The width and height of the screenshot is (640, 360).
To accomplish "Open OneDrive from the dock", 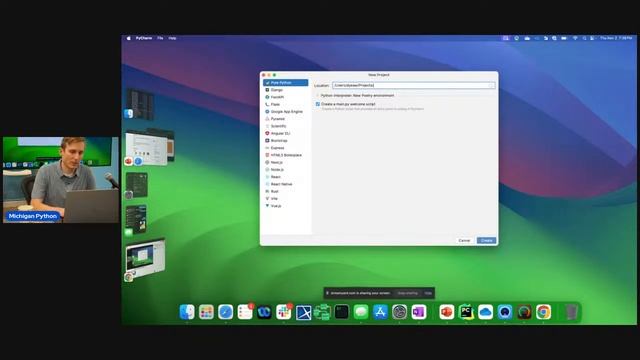I will [485, 312].
